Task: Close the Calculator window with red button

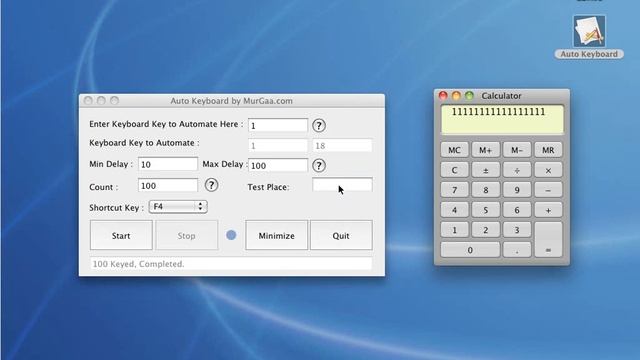Action: [443, 96]
